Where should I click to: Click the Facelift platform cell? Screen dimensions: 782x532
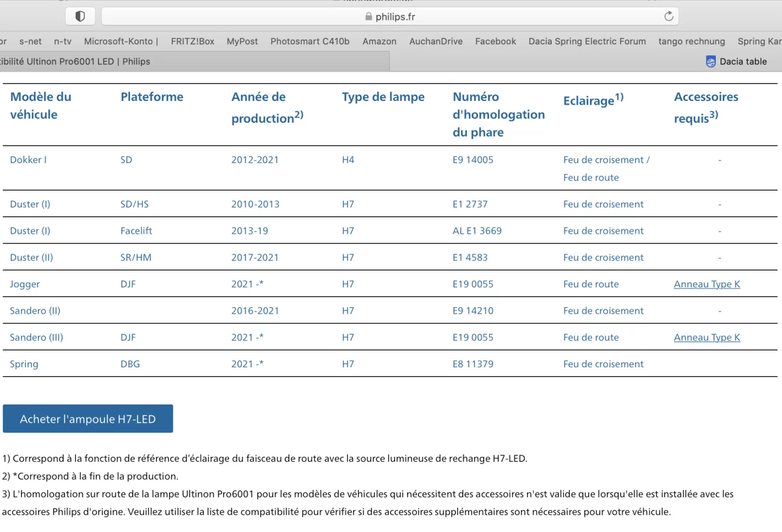(x=137, y=231)
